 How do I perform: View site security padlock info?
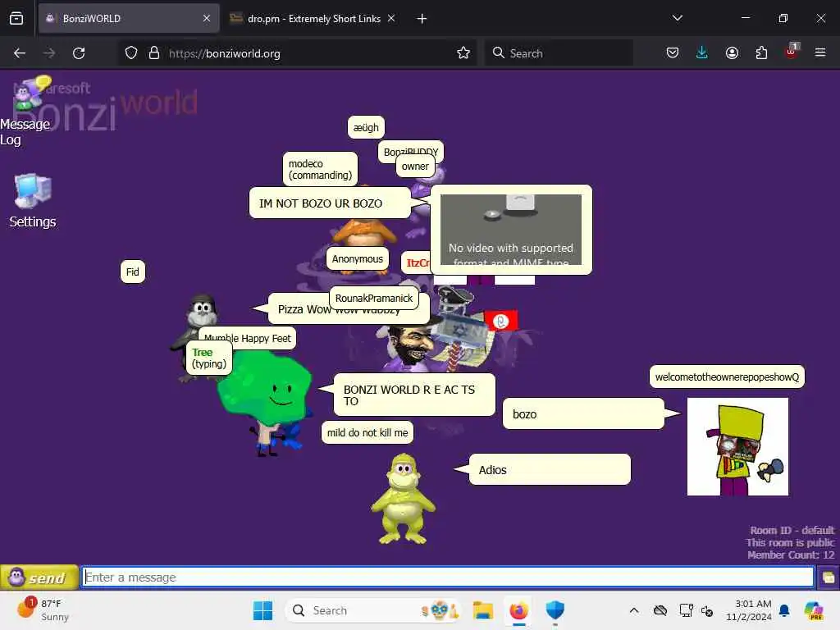[x=154, y=53]
